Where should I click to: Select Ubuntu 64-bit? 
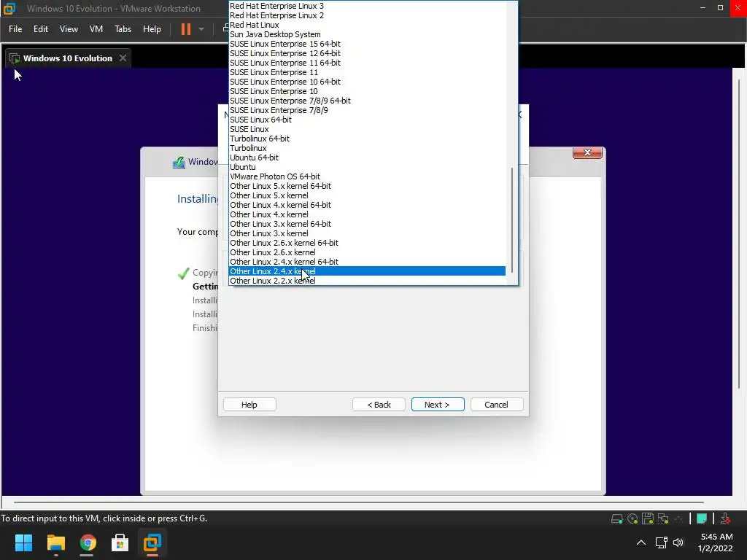point(368,157)
